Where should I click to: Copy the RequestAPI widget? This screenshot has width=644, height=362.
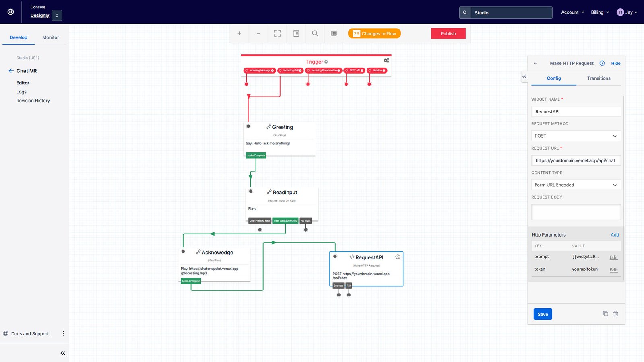click(x=605, y=313)
